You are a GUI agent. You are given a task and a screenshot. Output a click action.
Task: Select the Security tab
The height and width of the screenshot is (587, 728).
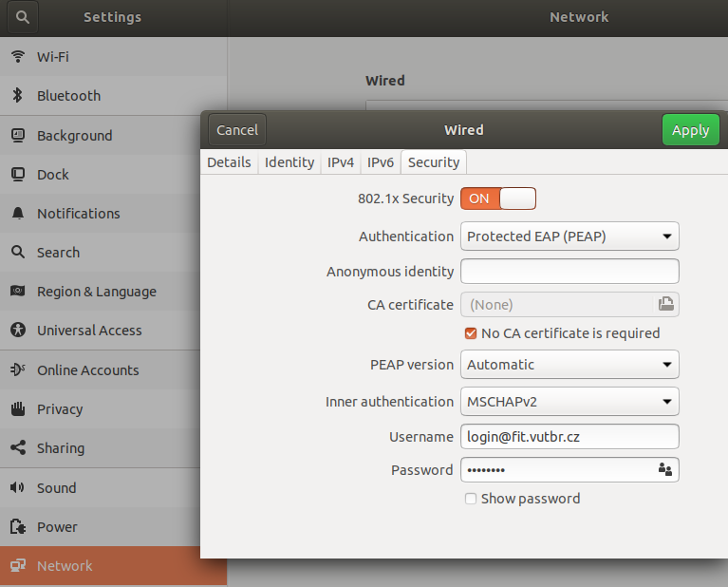[434, 162]
